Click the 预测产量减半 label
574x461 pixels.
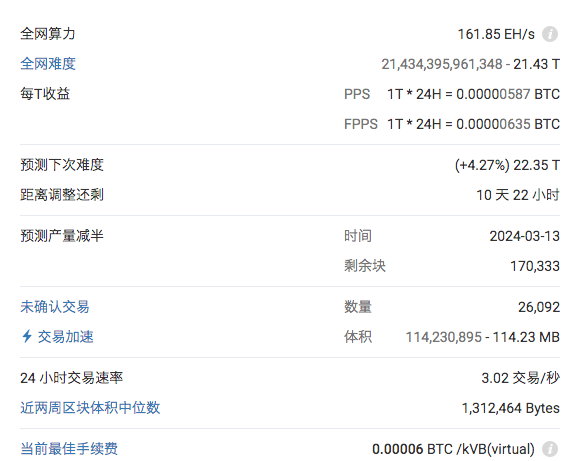tap(62, 236)
